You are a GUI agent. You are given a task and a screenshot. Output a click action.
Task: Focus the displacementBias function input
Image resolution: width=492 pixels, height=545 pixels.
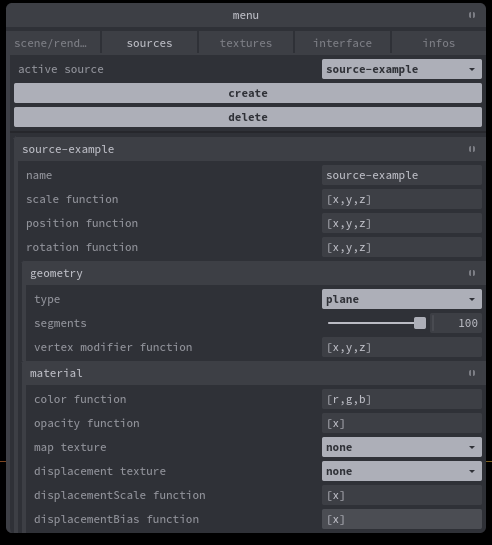coord(402,519)
